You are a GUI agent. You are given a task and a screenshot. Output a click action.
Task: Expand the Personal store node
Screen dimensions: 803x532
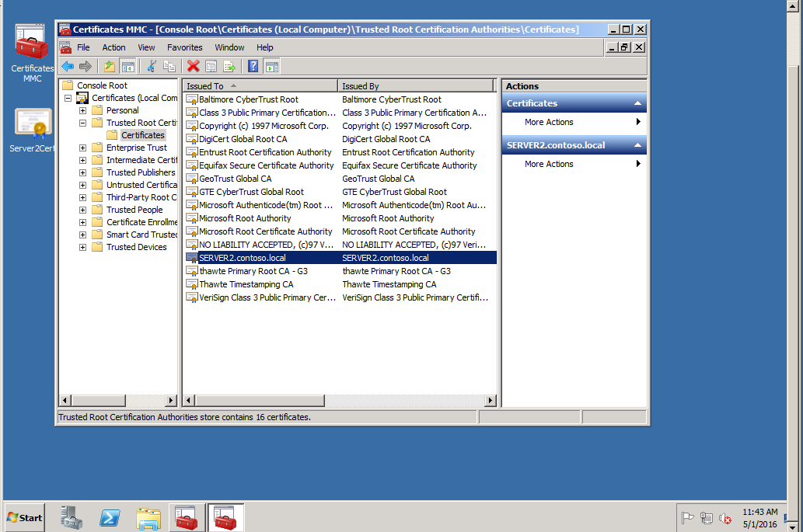(x=82, y=110)
